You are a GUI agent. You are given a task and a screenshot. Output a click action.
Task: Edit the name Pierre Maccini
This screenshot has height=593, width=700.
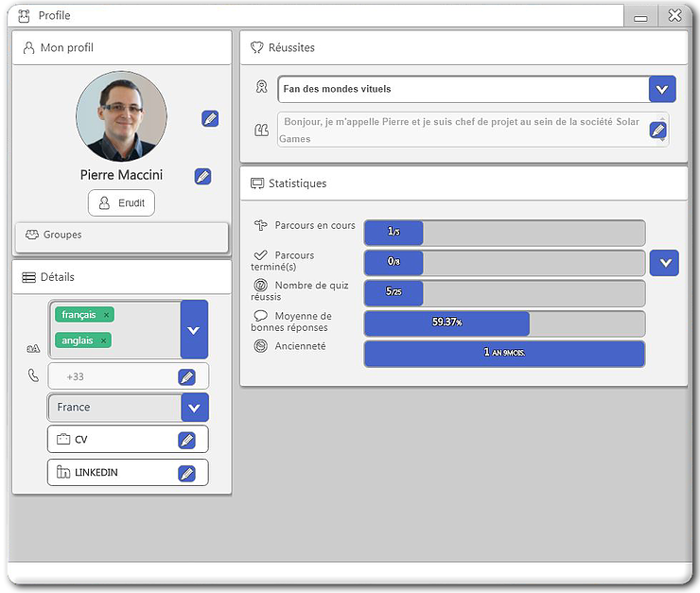coord(202,176)
